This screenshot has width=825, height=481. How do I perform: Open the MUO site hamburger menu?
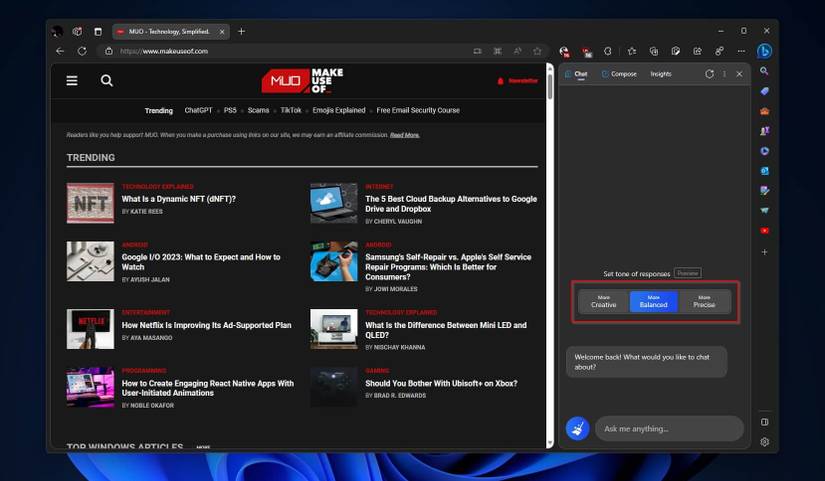(72, 81)
